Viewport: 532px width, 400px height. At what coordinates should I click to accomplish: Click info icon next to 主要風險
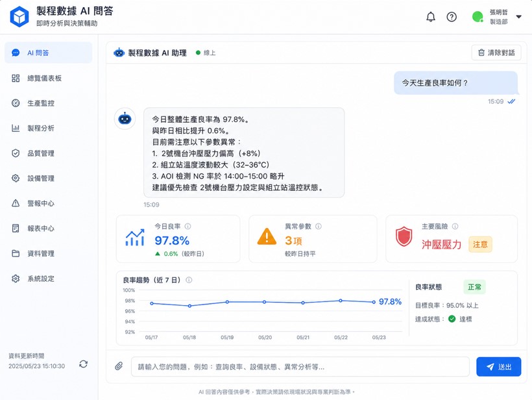point(455,226)
